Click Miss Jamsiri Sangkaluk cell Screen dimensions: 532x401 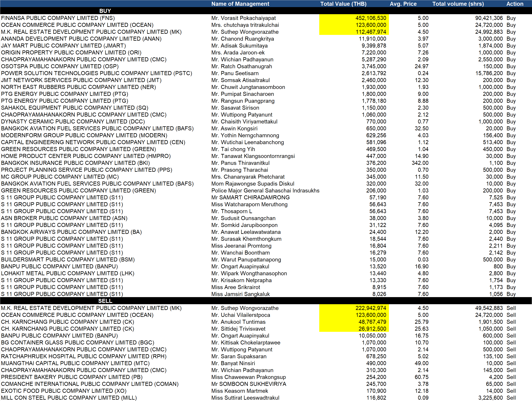(x=241, y=294)
